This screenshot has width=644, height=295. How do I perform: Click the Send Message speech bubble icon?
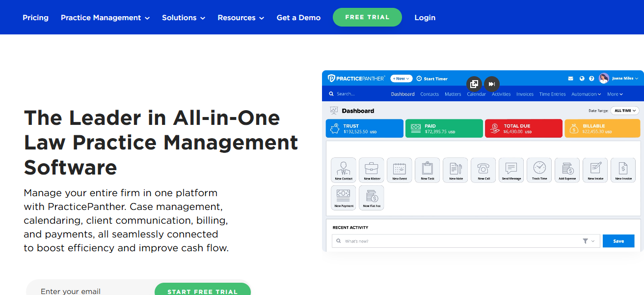(511, 170)
